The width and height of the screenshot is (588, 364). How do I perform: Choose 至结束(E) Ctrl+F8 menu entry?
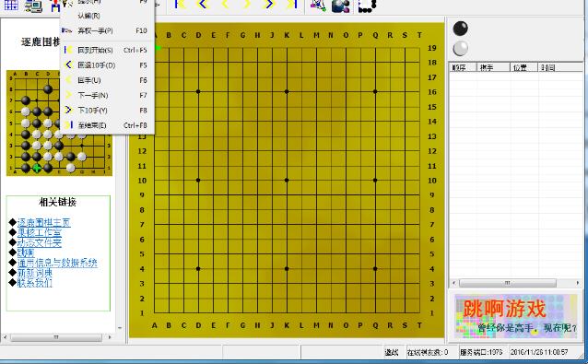pos(107,125)
